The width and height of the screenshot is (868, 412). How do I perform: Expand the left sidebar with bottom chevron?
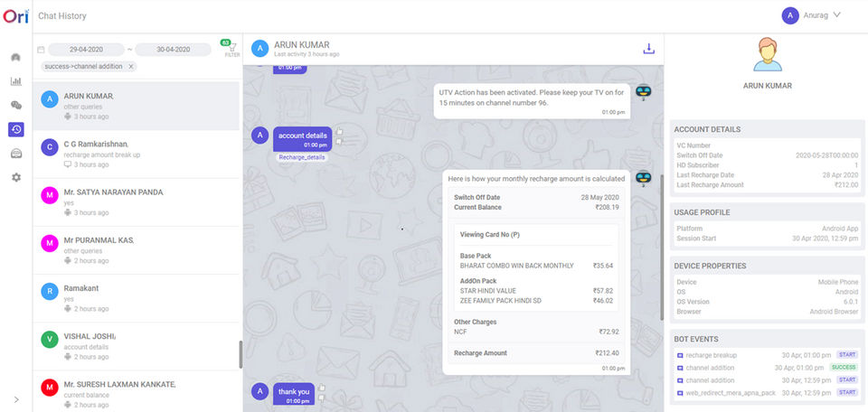[x=16, y=399]
